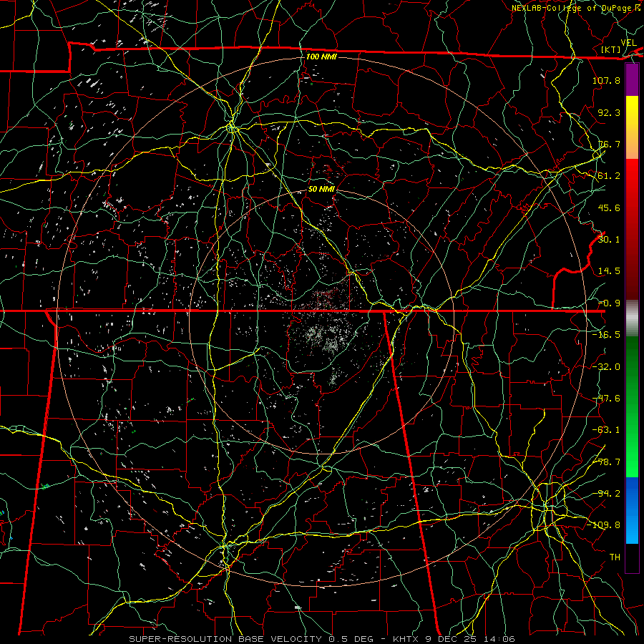The height and width of the screenshot is (644, 644).
Task: Pick the purple segment of the color bar
Action: 632,80
